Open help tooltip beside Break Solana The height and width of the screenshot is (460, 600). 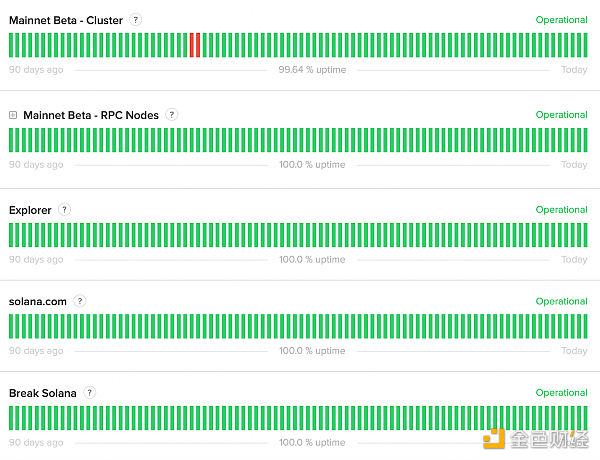click(90, 392)
